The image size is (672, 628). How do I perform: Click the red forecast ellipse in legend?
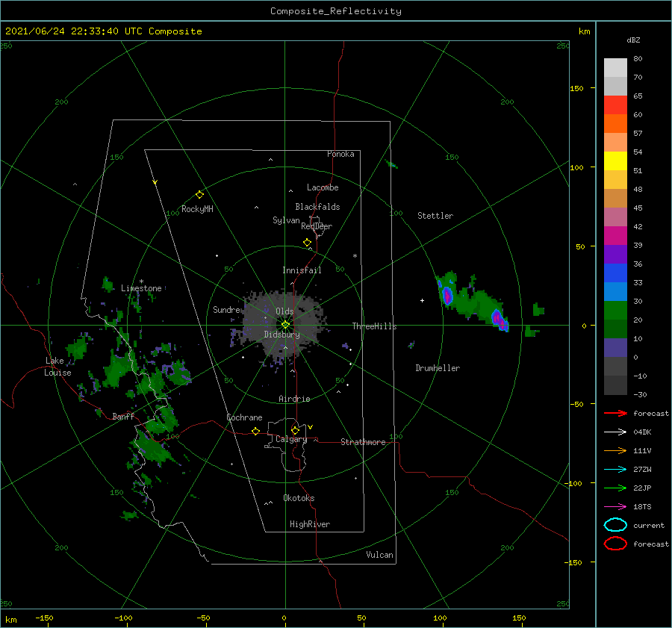615,544
